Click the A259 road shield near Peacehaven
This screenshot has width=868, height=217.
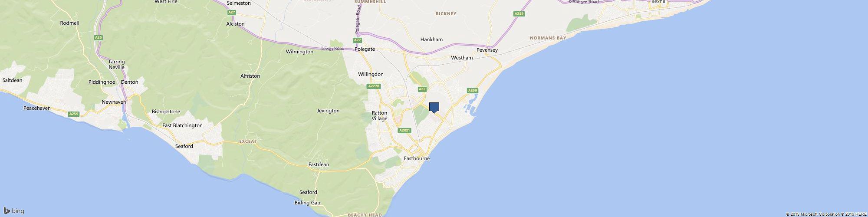tap(73, 114)
